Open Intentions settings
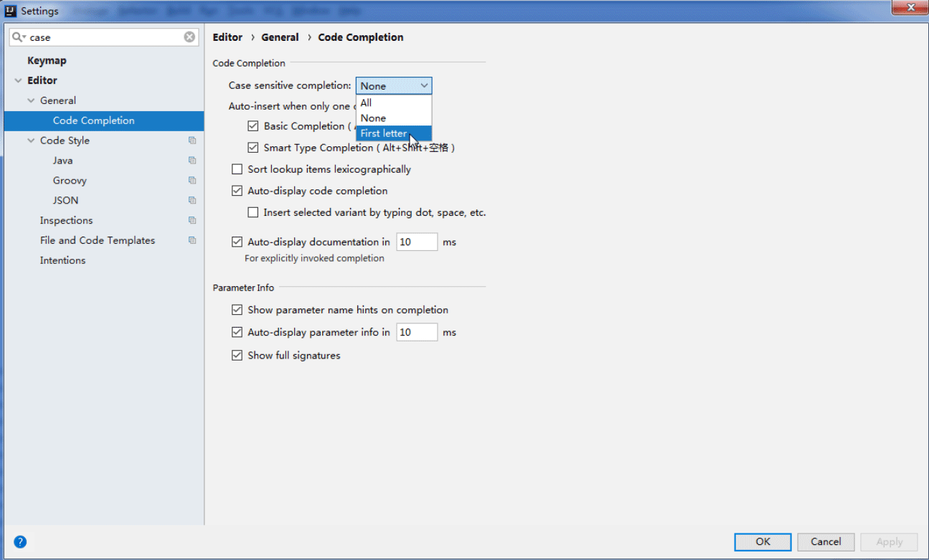This screenshot has width=929, height=560. (x=62, y=261)
